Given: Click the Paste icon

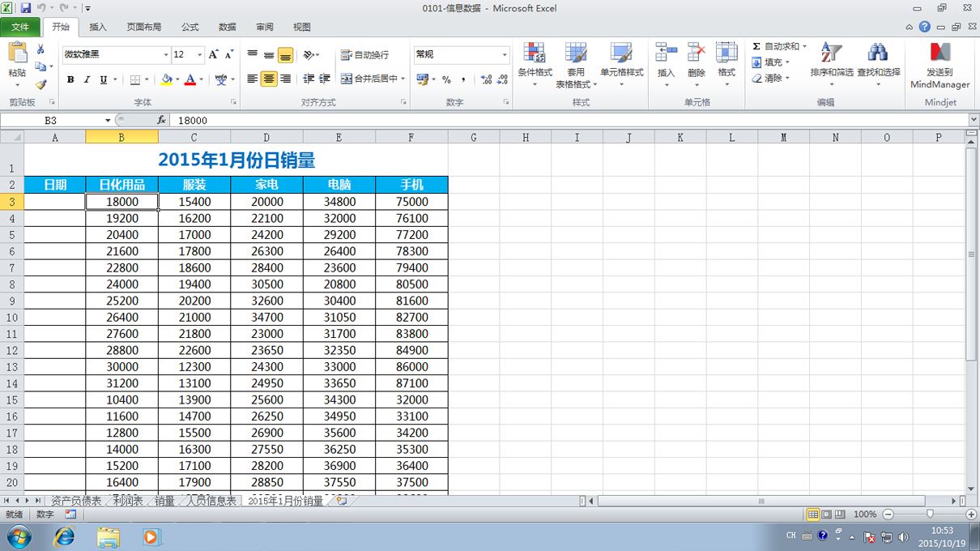Looking at the screenshot, I should click(x=17, y=53).
